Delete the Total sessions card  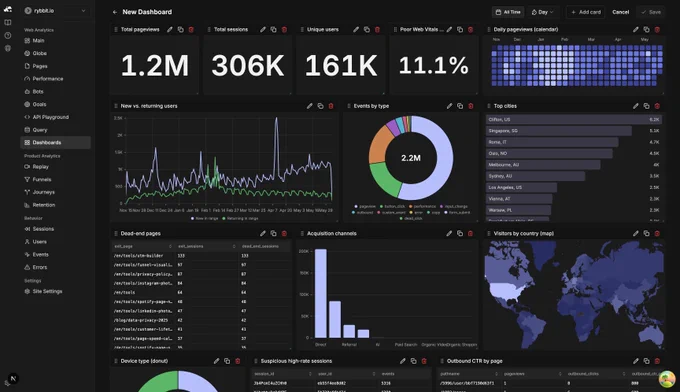click(x=284, y=29)
